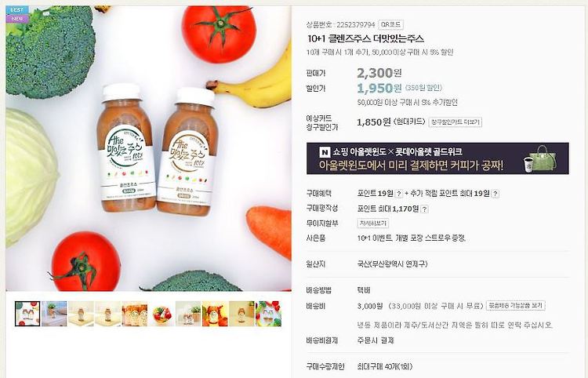The image size is (588, 378).
Task: Select the third thumbnail of single bottle
Action: point(81,314)
